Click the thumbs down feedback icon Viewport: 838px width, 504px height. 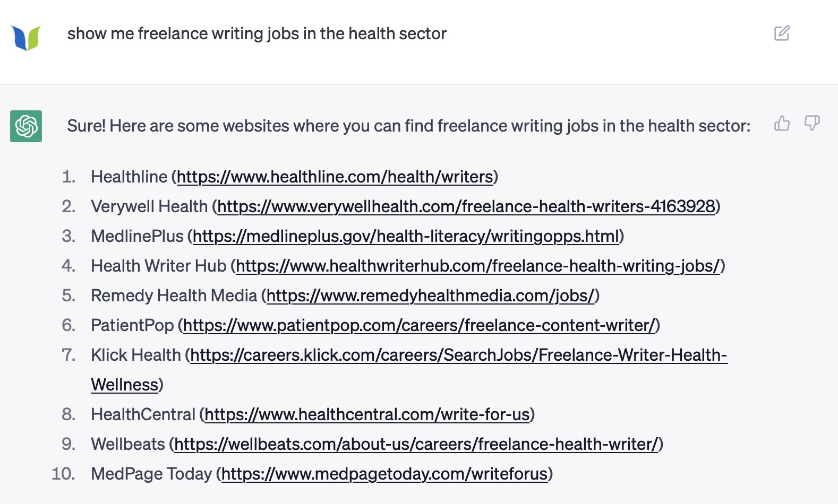coord(812,124)
